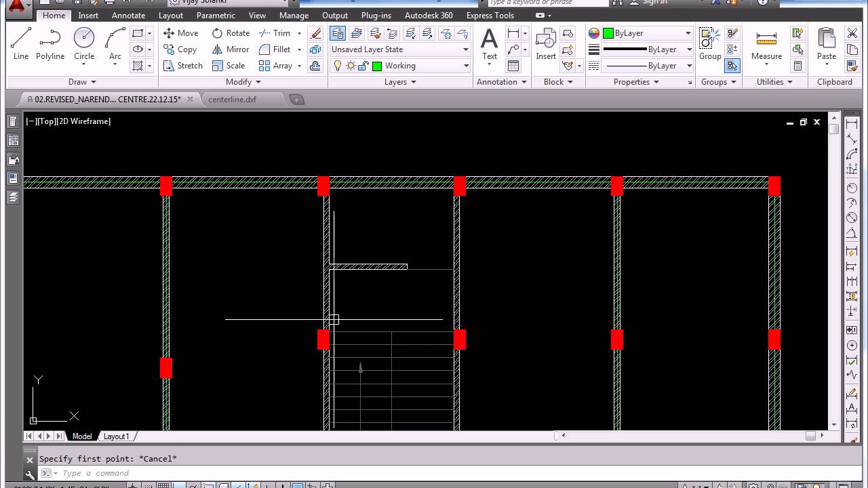Open the Trim flyout arrow
This screenshot has height=488, width=868.
(x=299, y=33)
